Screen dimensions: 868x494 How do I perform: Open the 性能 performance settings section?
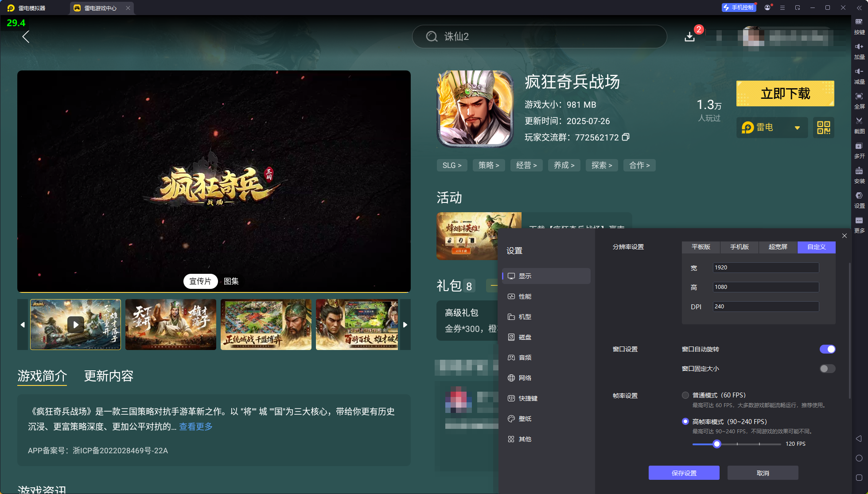[x=546, y=296]
